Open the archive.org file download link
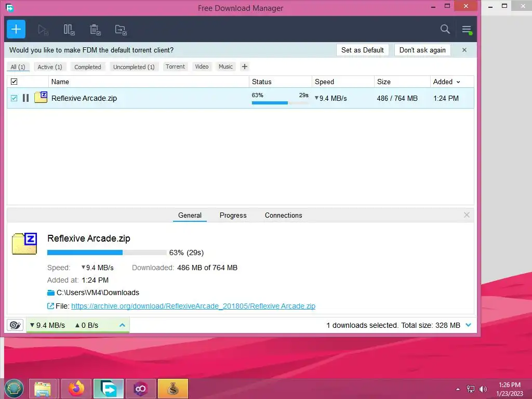Viewport: 532px width, 399px height. pos(193,306)
